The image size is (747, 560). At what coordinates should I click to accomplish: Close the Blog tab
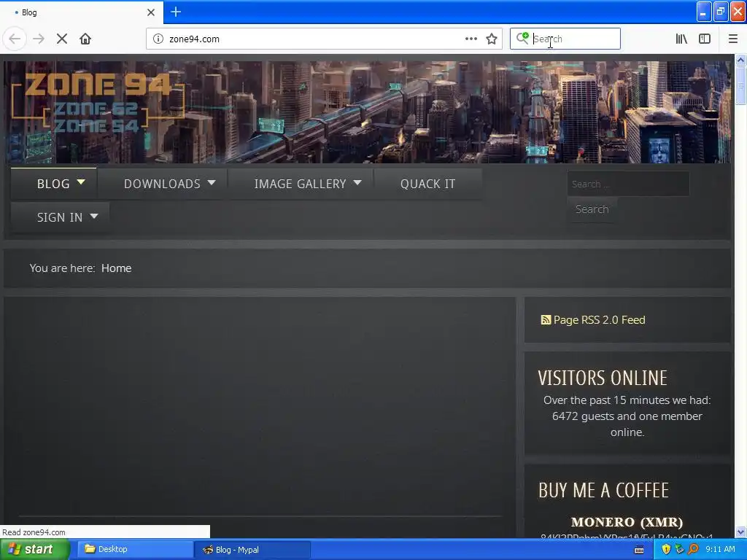[x=150, y=12]
